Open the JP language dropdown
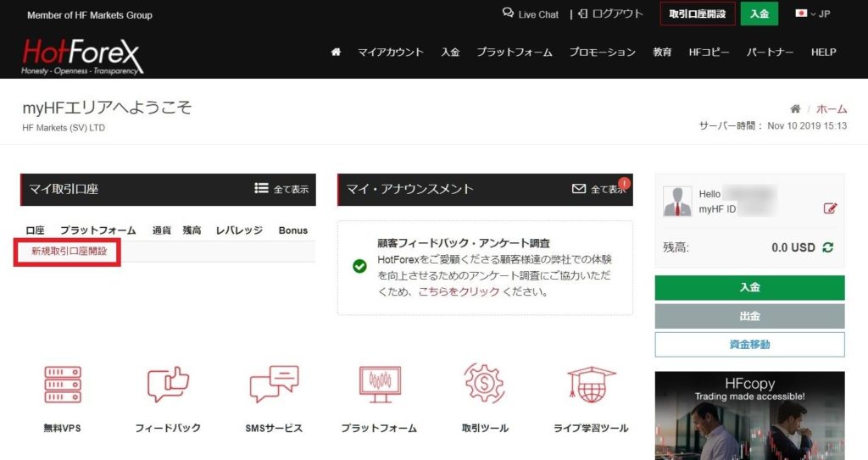The height and width of the screenshot is (460, 868). (x=813, y=14)
